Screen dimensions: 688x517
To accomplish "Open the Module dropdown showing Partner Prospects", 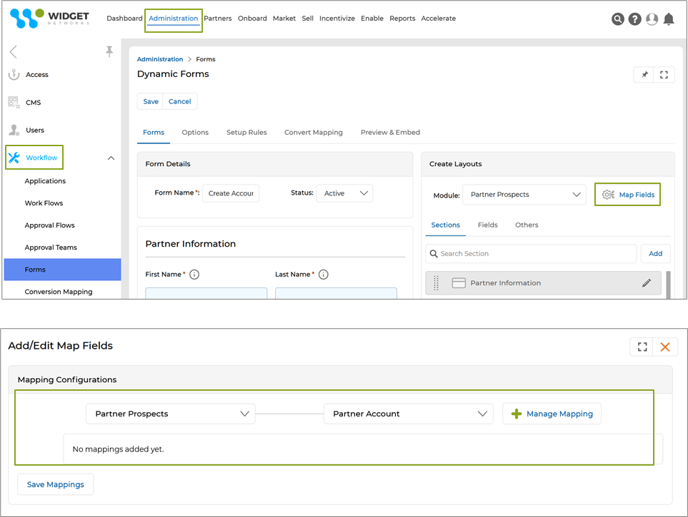I will click(x=524, y=195).
